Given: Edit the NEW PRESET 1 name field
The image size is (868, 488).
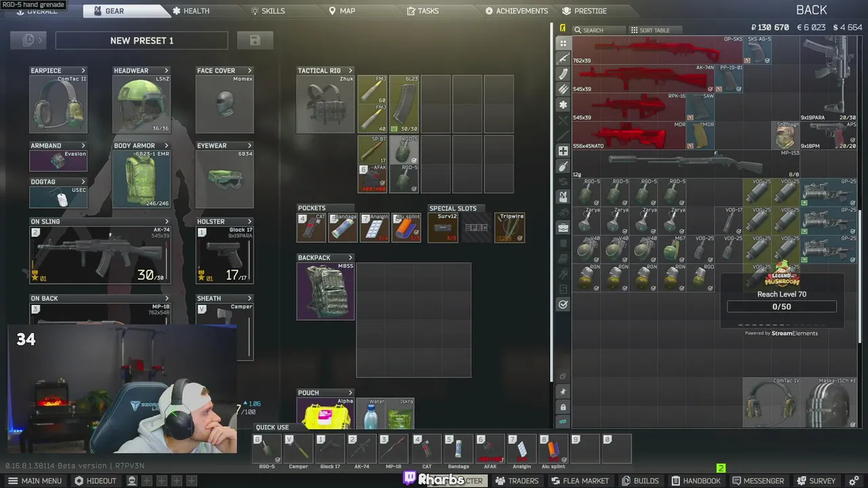Looking at the screenshot, I should click(x=142, y=41).
